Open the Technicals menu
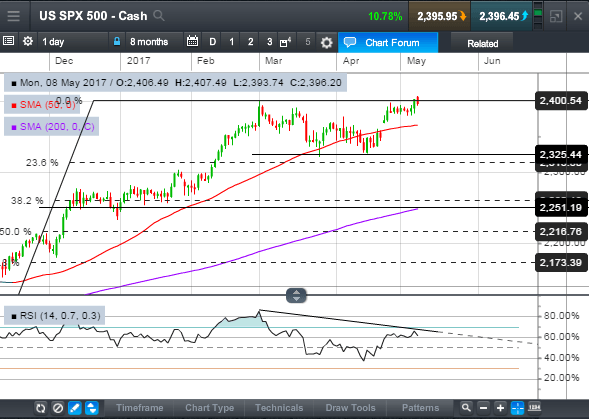The height and width of the screenshot is (419, 589). click(x=279, y=408)
